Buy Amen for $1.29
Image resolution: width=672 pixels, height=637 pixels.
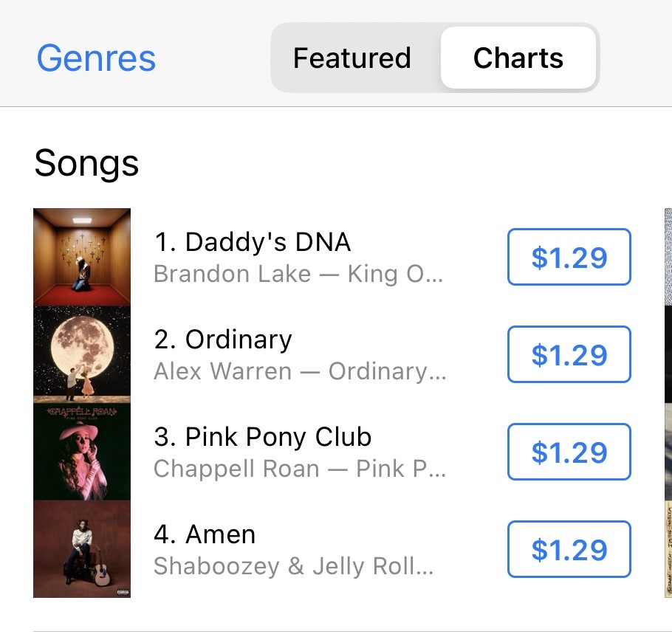[569, 549]
